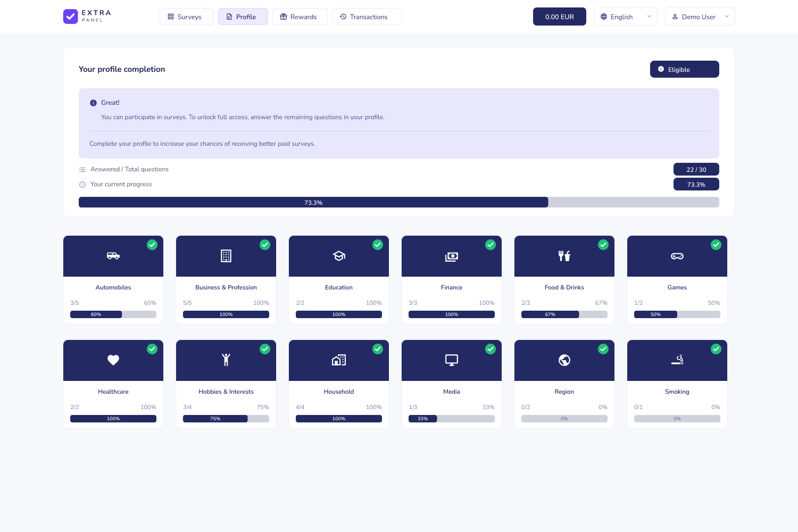Image resolution: width=798 pixels, height=532 pixels.
Task: Click the Media 33% progress bar
Action: 452,419
